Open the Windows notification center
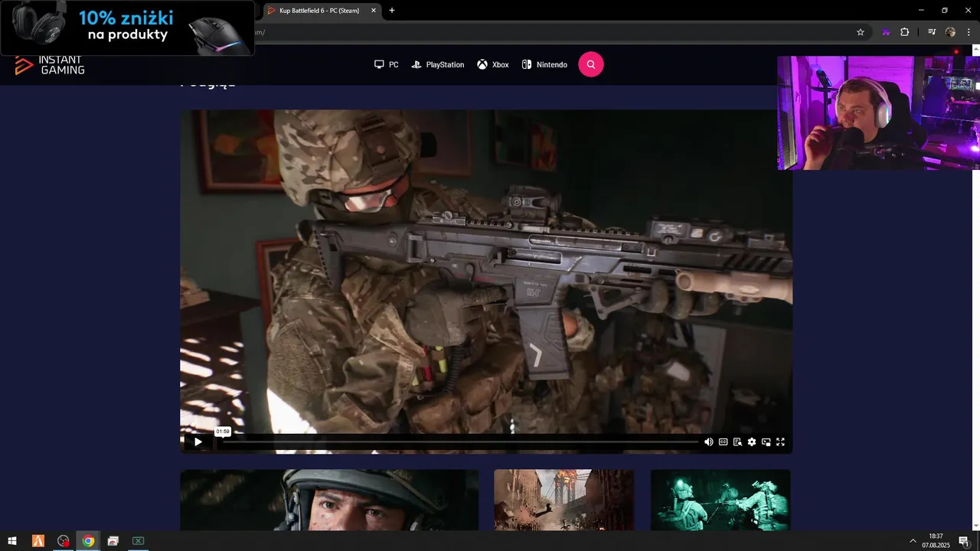The image size is (980, 551). pos(964,541)
